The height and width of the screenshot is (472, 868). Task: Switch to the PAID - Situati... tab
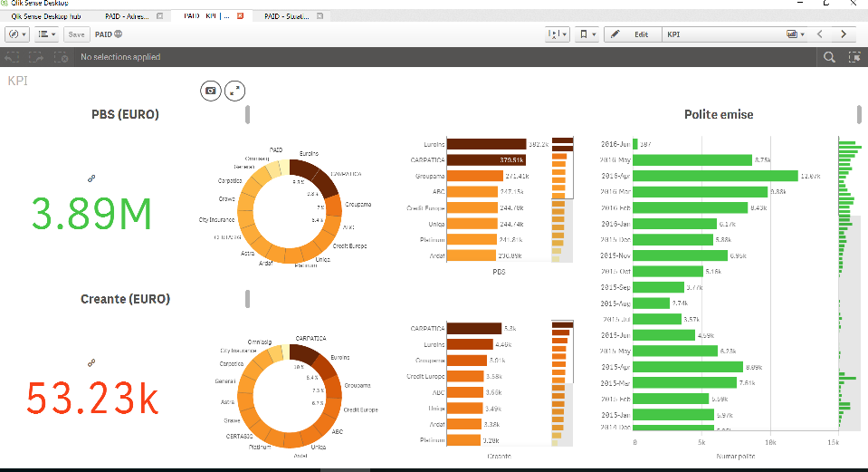click(287, 16)
